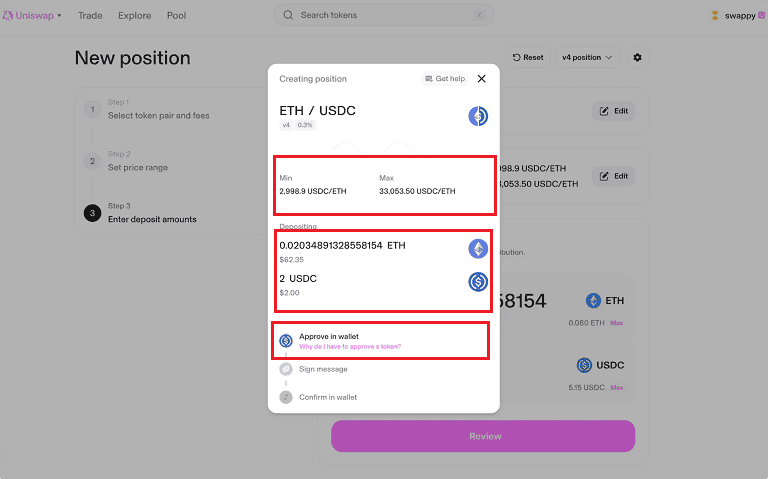This screenshot has height=479, width=768.
Task: Click Max next to 5.15 USDC balance
Action: tap(617, 387)
